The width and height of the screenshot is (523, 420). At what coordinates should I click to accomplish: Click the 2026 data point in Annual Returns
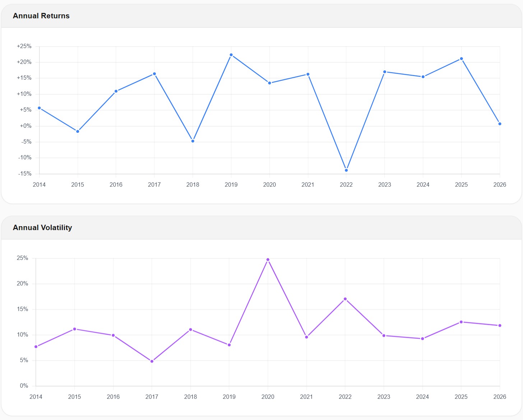click(500, 124)
